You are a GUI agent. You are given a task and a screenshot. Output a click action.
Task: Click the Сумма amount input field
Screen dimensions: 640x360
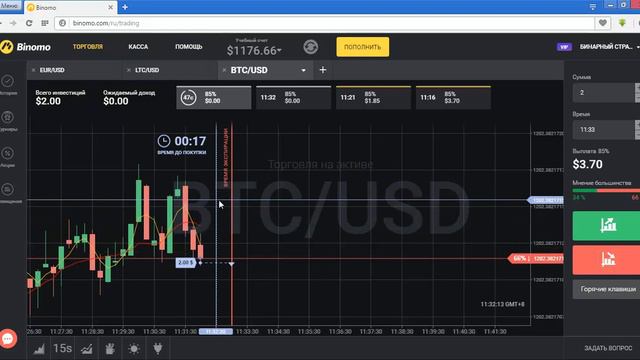604,93
